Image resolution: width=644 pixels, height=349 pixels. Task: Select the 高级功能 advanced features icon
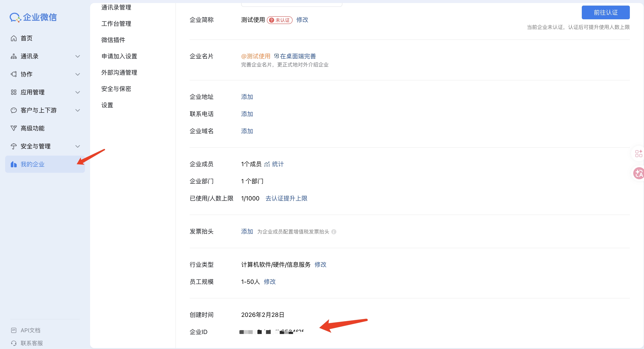point(14,128)
